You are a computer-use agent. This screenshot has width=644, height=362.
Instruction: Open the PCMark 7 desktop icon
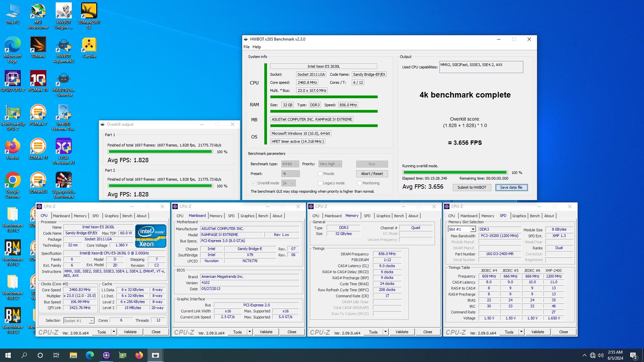(x=38, y=115)
